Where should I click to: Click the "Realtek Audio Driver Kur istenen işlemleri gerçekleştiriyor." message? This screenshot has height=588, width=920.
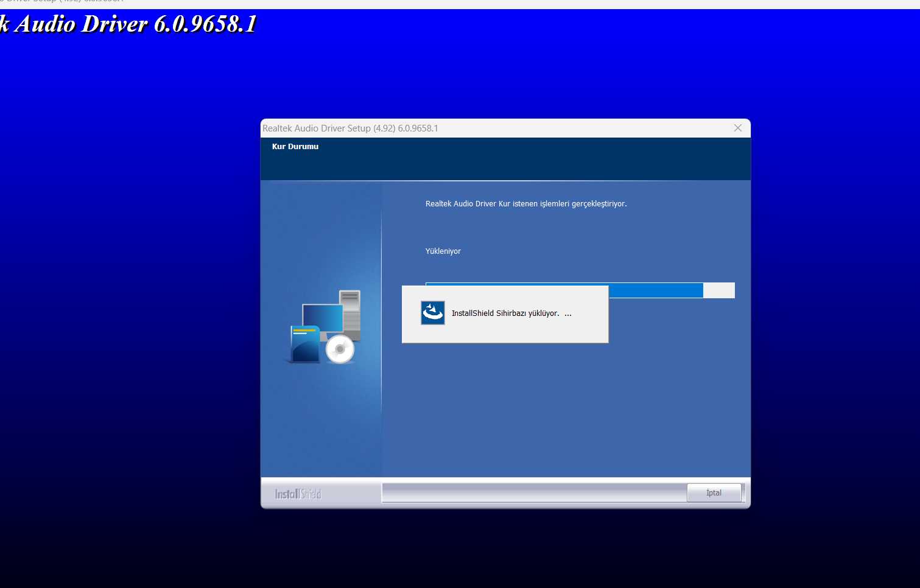coord(526,204)
